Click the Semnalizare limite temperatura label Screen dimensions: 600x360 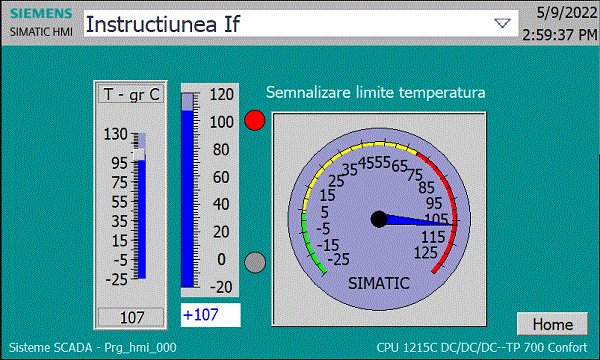point(376,92)
